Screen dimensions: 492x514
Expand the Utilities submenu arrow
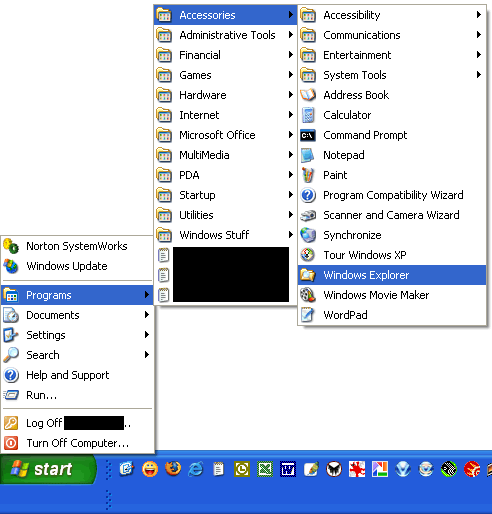(x=291, y=215)
